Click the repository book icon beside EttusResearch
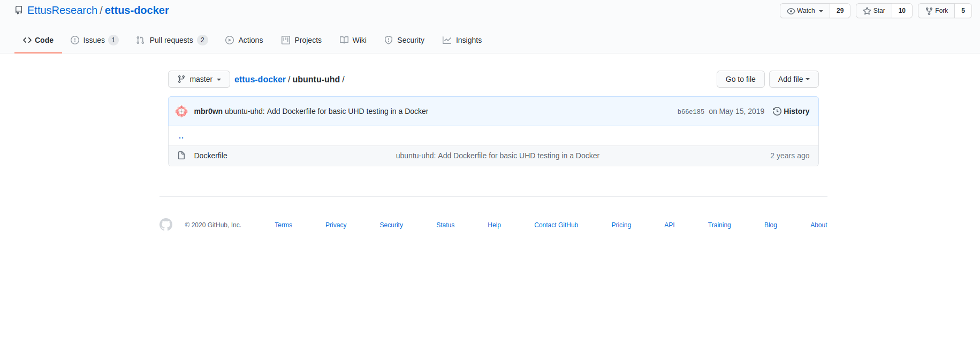 click(x=19, y=10)
